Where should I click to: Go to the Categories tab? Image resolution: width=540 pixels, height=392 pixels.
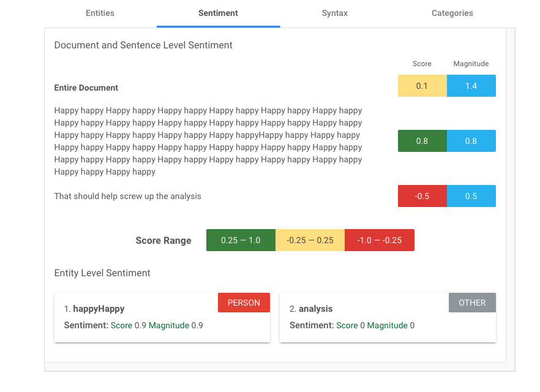(x=452, y=13)
